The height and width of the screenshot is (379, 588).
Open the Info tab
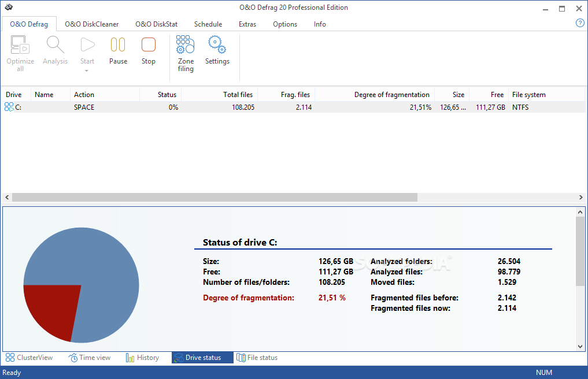tap(320, 24)
